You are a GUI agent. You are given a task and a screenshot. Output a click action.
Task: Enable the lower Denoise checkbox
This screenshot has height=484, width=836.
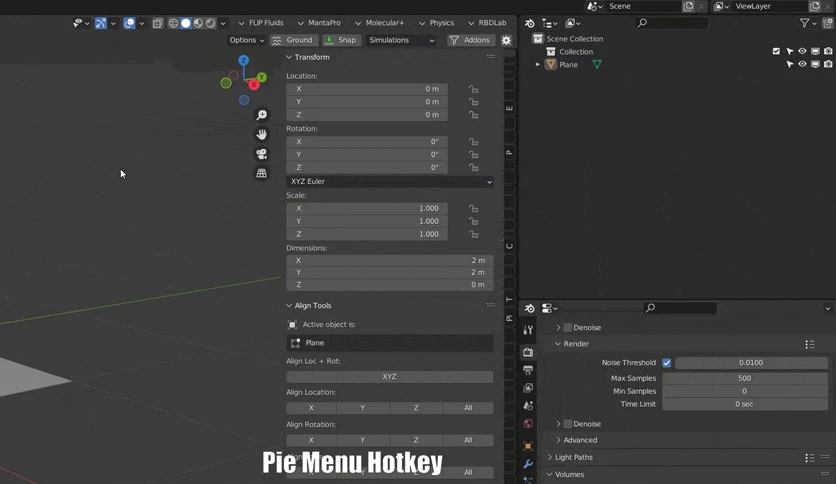568,424
